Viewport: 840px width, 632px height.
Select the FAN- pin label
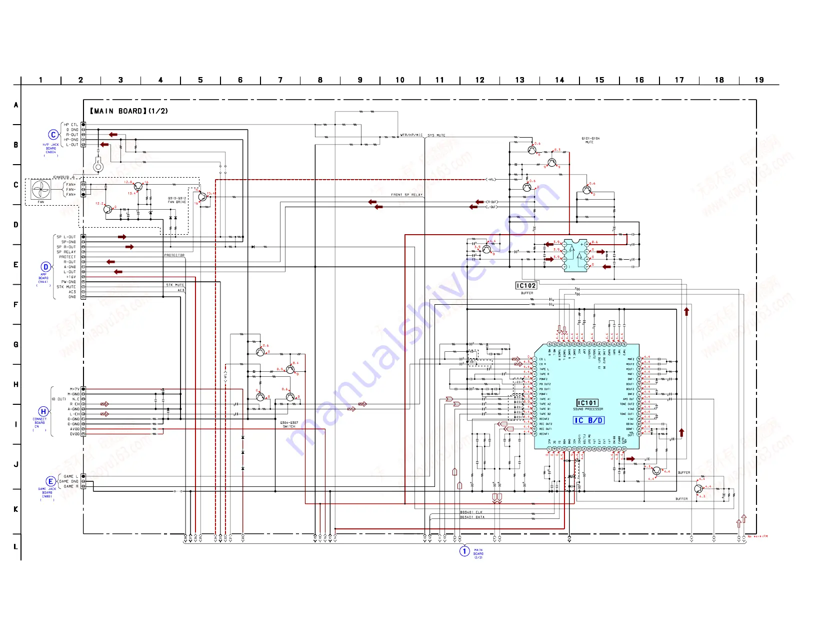71,190
